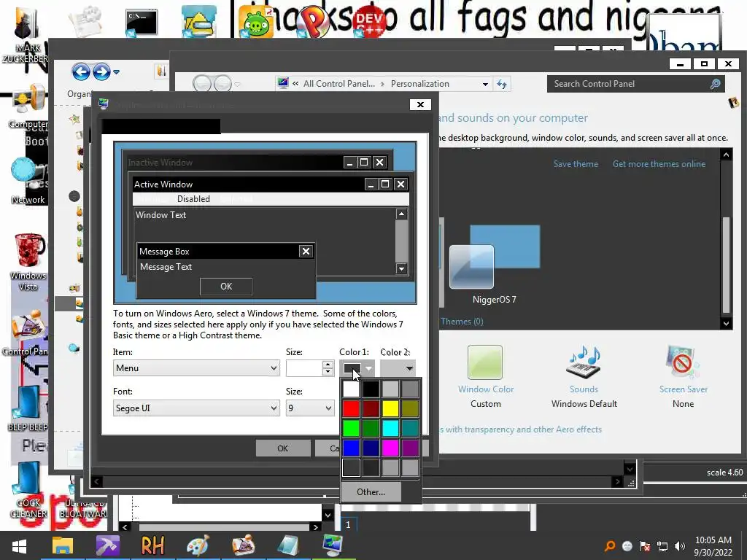The height and width of the screenshot is (560, 747).
Task: Open the notepad taskbar icon
Action: tap(287, 545)
